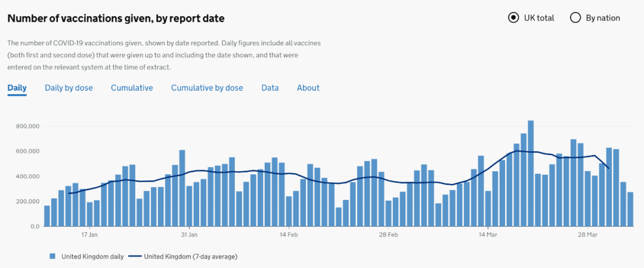644x268 pixels.
Task: Select the UK total radio button
Action: [513, 18]
